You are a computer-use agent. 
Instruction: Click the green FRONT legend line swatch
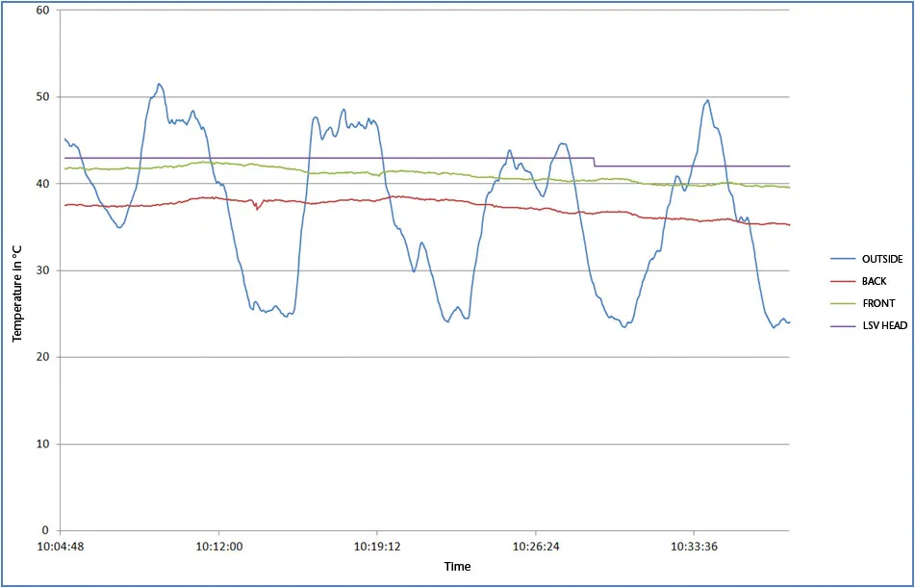tap(839, 303)
